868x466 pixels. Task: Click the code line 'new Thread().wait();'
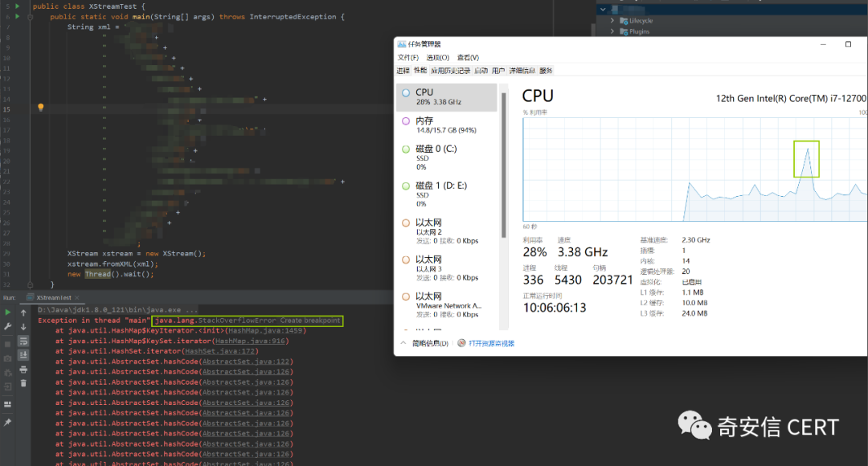[x=111, y=274]
